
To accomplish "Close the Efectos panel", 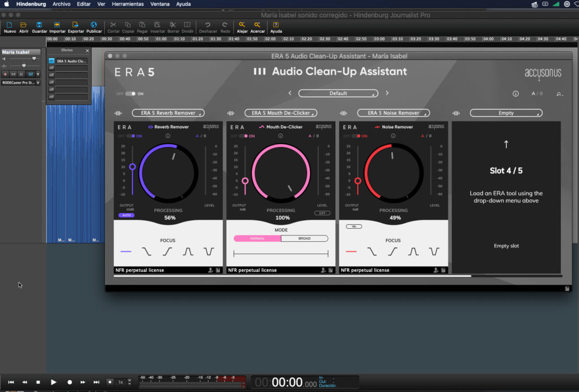I will pyautogui.click(x=87, y=50).
